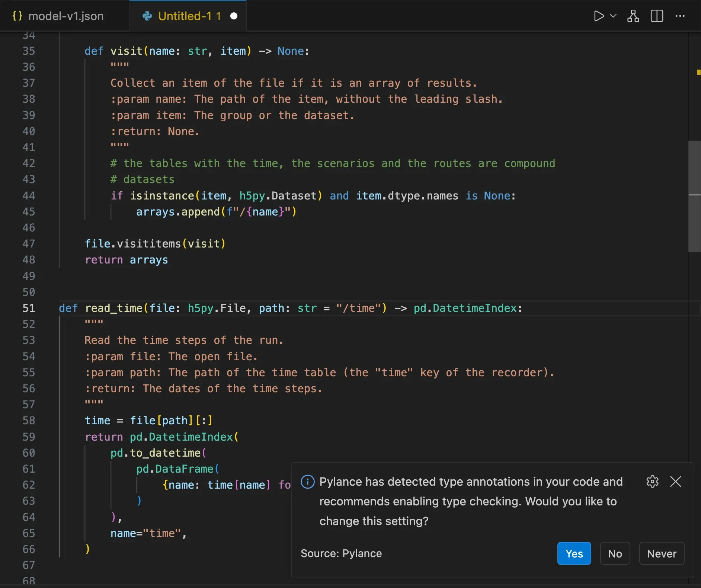Image resolution: width=701 pixels, height=588 pixels.
Task: Click 'def visit' function definition line
Action: 197,51
